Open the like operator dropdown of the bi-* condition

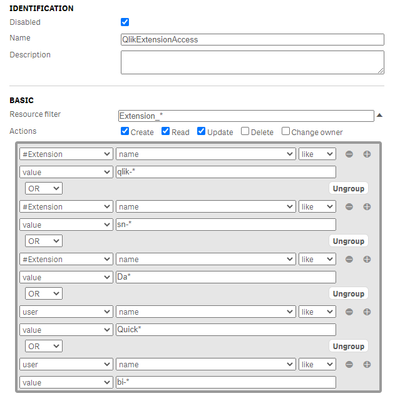click(x=317, y=364)
